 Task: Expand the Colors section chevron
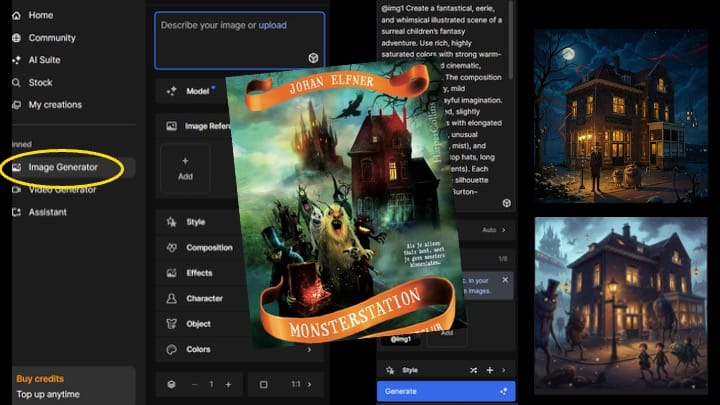pos(308,350)
